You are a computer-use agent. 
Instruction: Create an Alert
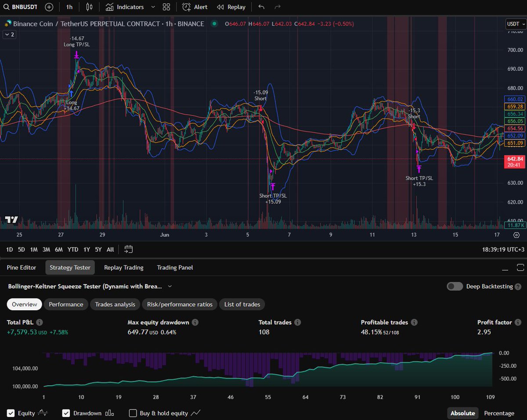point(195,7)
